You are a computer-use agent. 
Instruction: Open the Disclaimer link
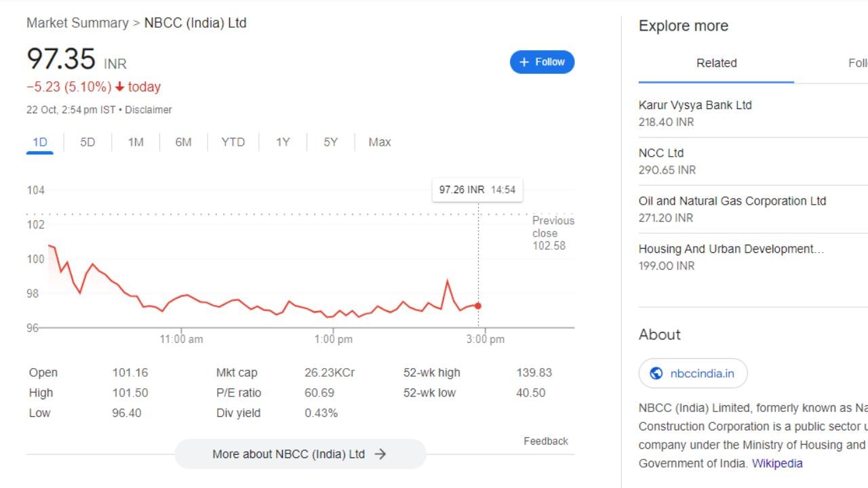pos(149,110)
